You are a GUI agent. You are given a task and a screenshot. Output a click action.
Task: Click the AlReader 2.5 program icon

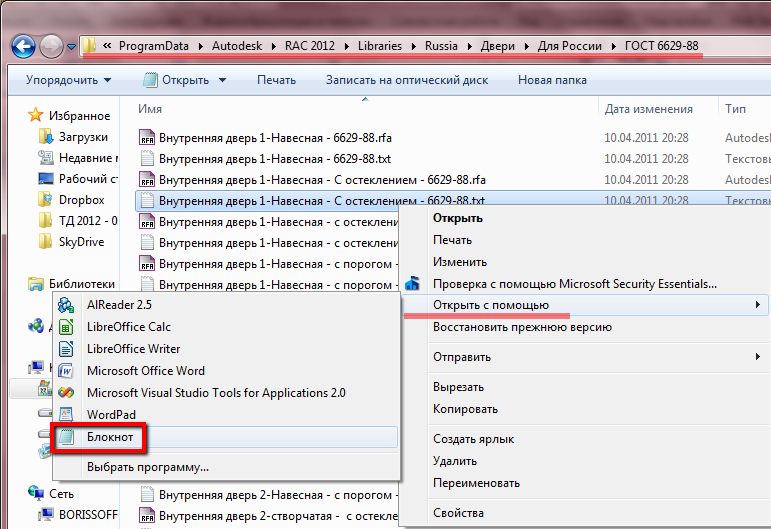pyautogui.click(x=66, y=305)
